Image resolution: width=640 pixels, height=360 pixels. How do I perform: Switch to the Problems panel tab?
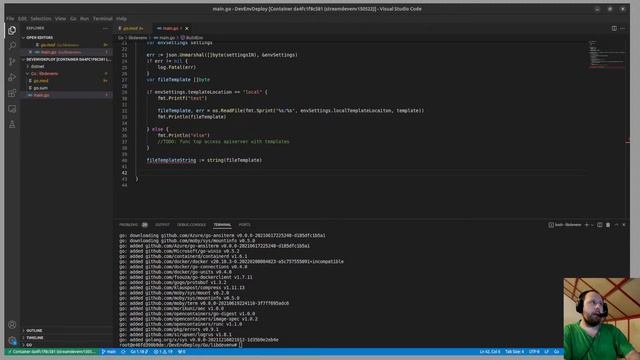[129, 225]
